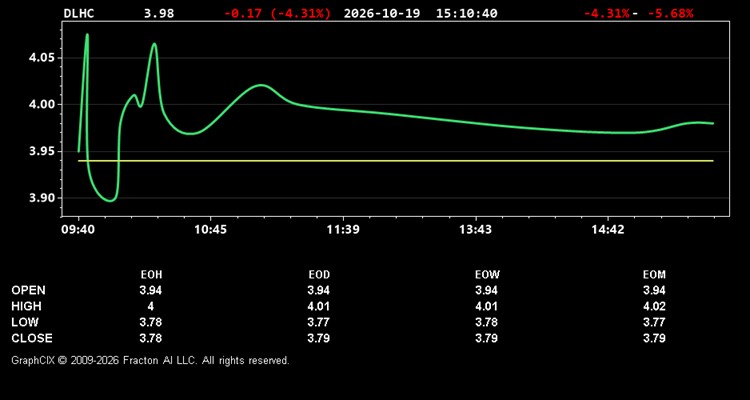Screen dimensions: 750x400
Task: Click the EOW OPEN value 3.94
Action: pos(486,290)
